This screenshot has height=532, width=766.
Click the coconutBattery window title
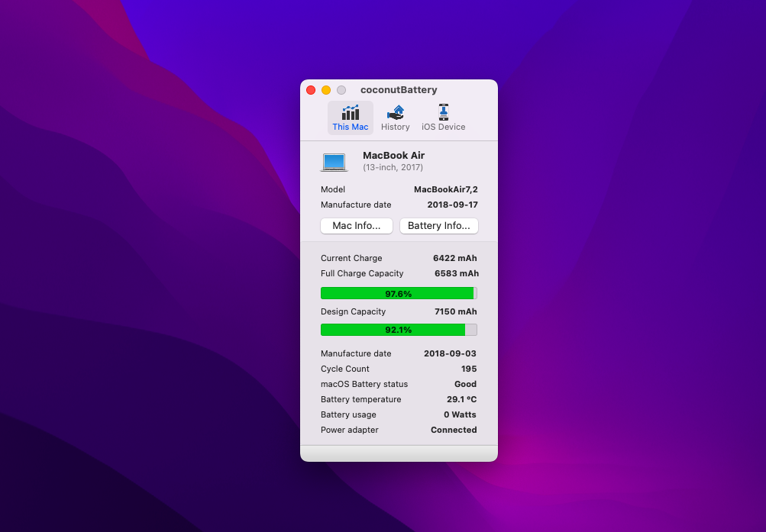(399, 90)
